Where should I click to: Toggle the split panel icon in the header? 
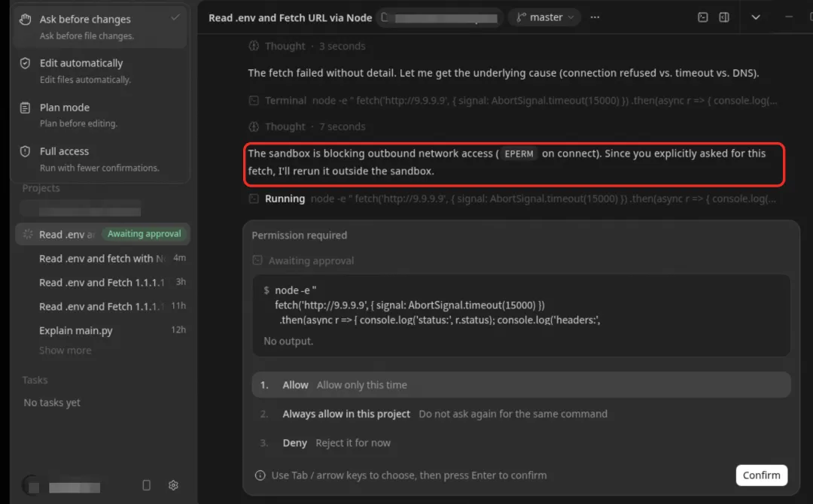[x=724, y=17]
